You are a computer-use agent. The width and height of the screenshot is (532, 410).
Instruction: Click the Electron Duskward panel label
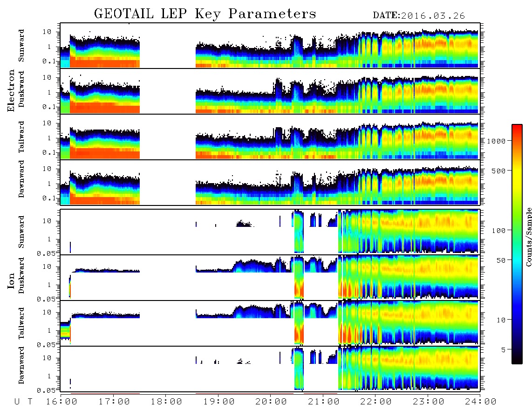[21, 89]
